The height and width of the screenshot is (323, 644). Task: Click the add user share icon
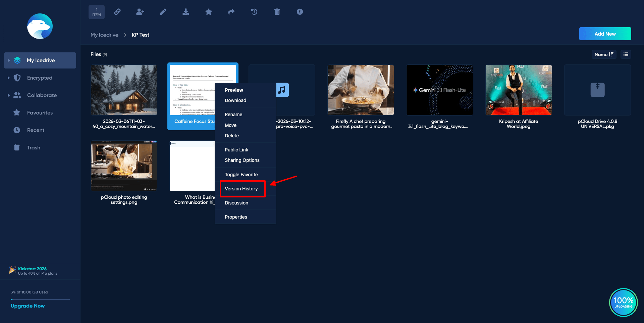point(140,12)
